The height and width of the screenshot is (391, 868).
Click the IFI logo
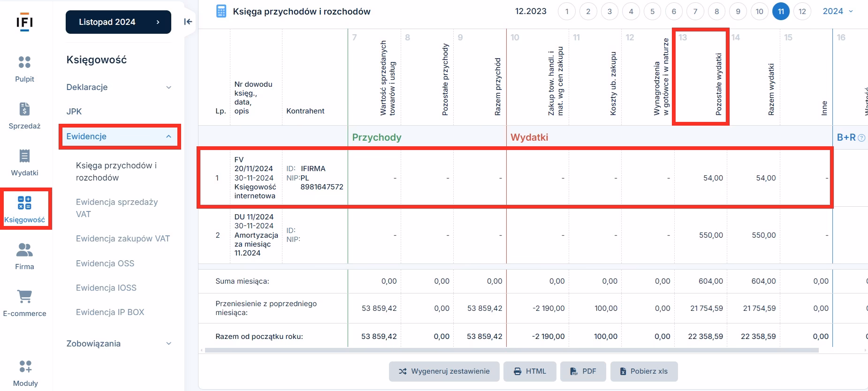click(24, 22)
